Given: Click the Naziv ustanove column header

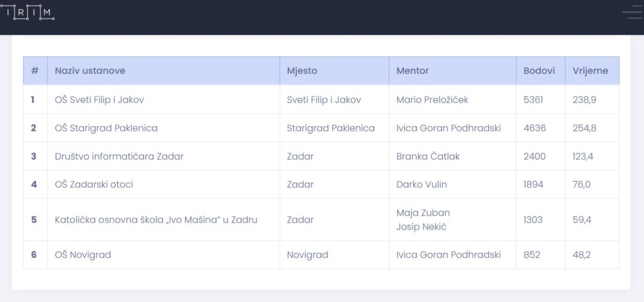Looking at the screenshot, I should point(90,70).
